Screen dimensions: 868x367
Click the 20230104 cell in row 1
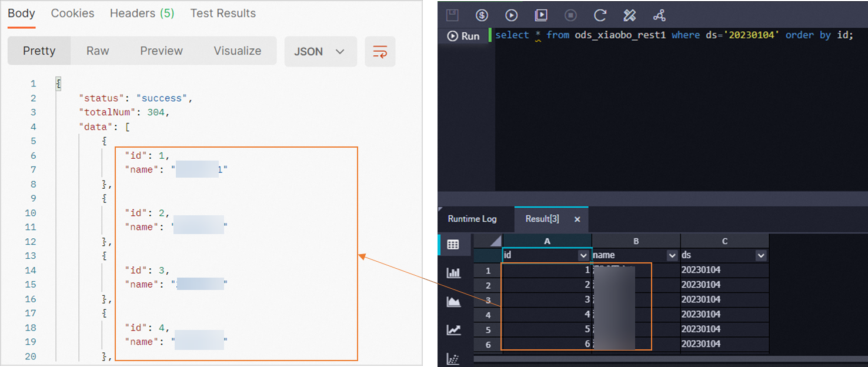(x=725, y=271)
